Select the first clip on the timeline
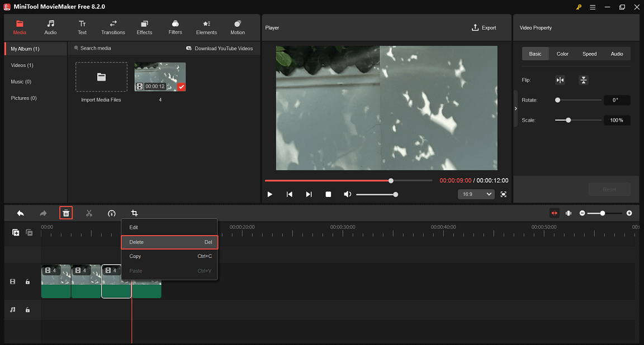Screen dimensions: 644x345 (x=56, y=281)
